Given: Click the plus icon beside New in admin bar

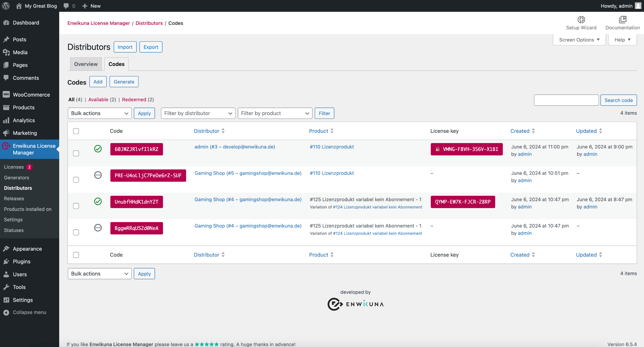Looking at the screenshot, I should coord(85,6).
